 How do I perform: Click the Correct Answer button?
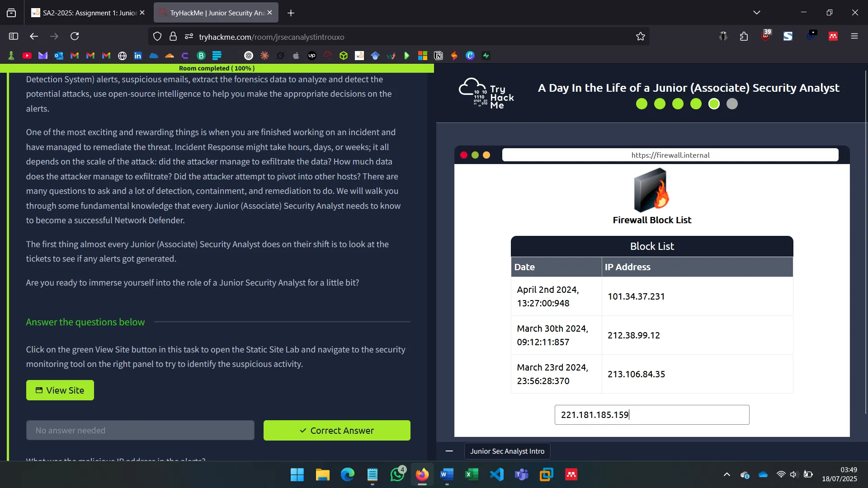click(x=337, y=430)
